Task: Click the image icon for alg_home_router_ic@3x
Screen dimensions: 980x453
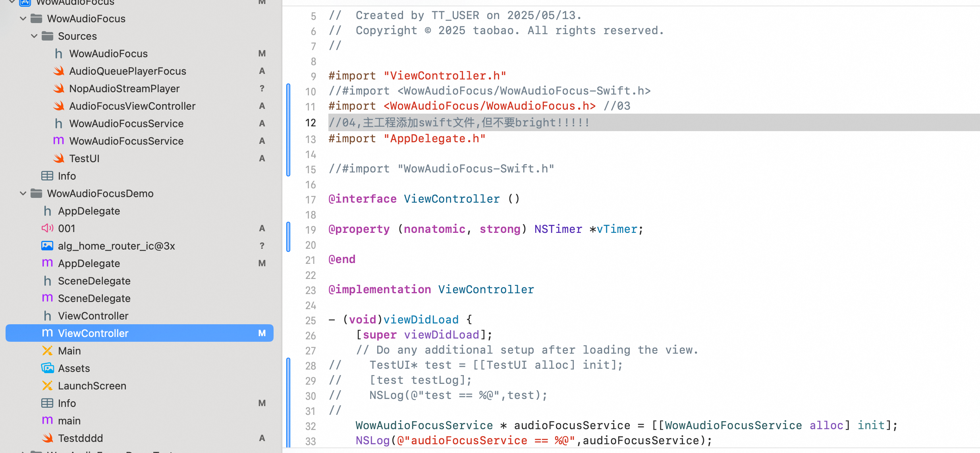Action: [47, 246]
